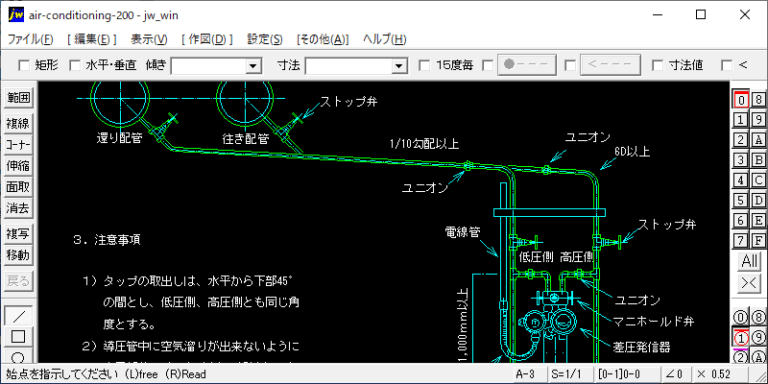Select layer 2 square button

(741, 140)
